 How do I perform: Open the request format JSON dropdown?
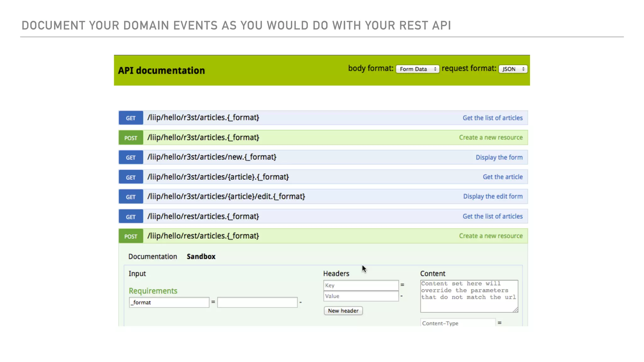pos(513,69)
